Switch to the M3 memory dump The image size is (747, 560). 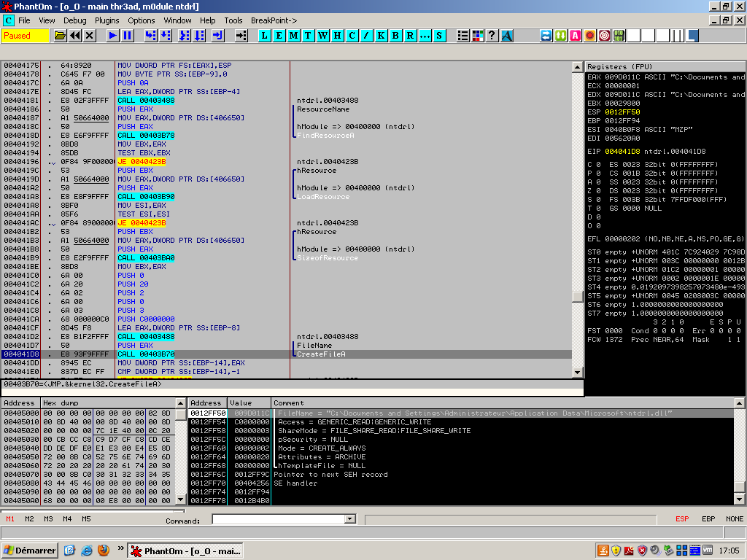[x=48, y=519]
